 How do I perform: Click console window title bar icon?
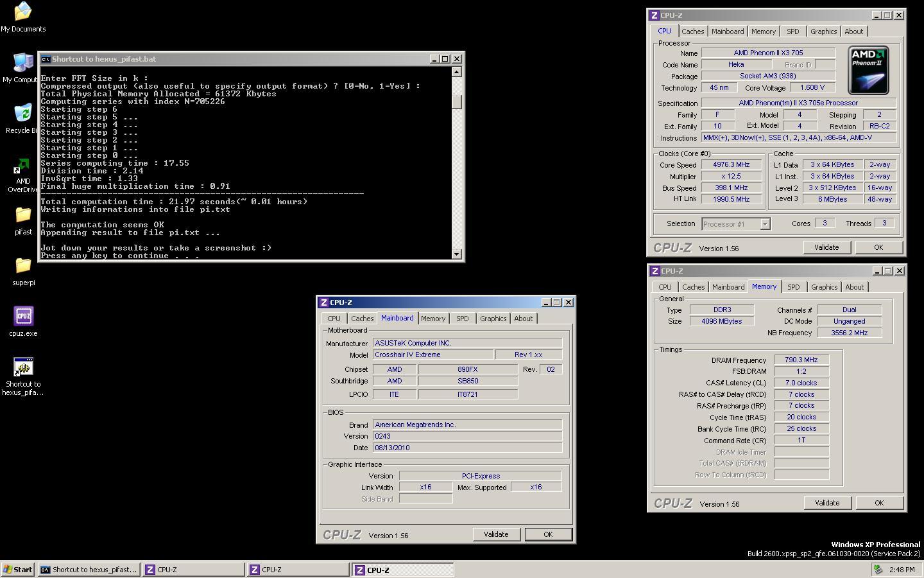tap(46, 59)
